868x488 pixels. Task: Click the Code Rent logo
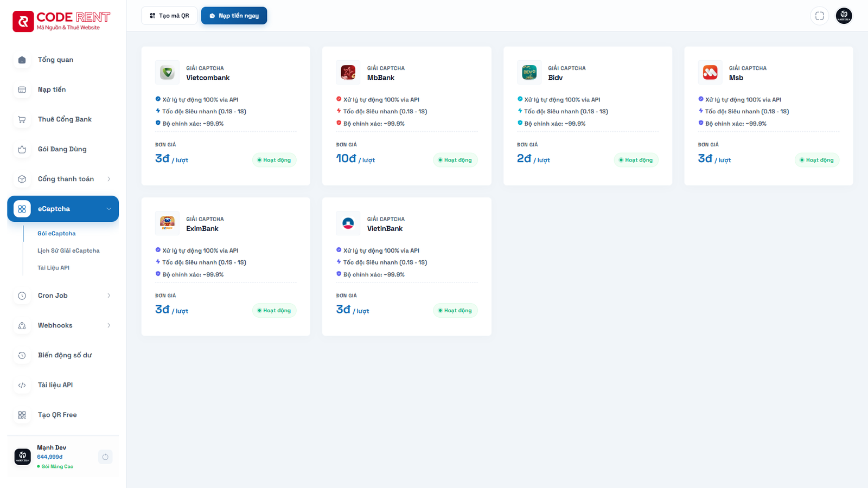click(x=61, y=21)
